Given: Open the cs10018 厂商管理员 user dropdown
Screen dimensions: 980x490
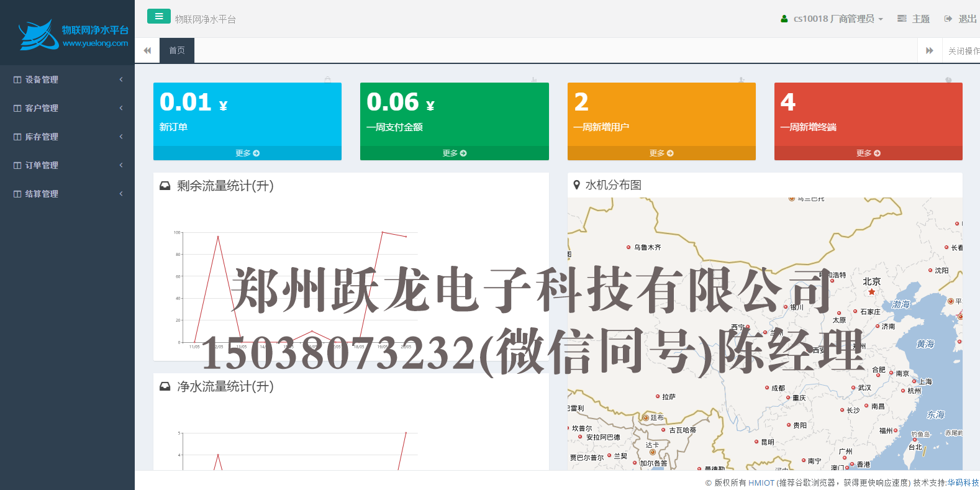Looking at the screenshot, I should point(832,19).
